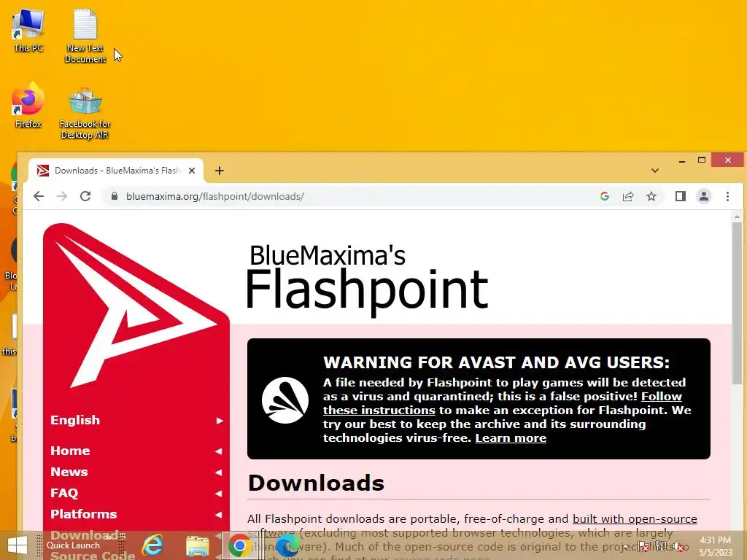Reload the Flashpoint page
Viewport: 747px width, 560px height.
85,196
